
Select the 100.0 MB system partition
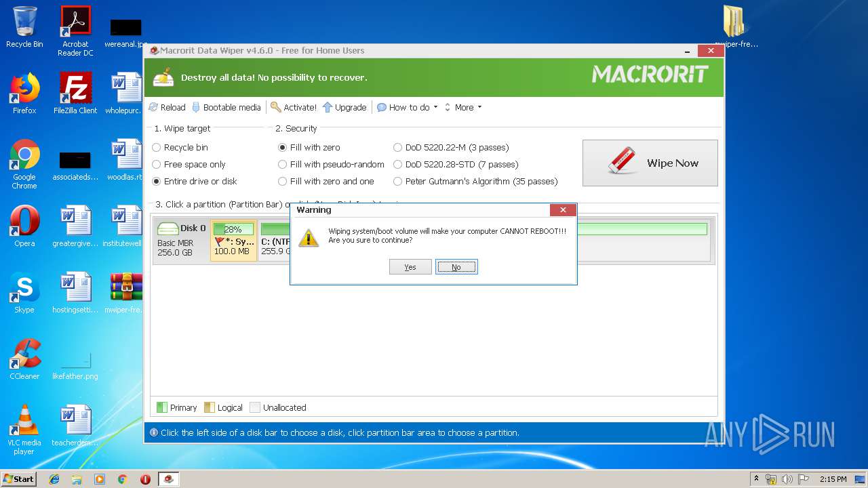[x=233, y=240]
